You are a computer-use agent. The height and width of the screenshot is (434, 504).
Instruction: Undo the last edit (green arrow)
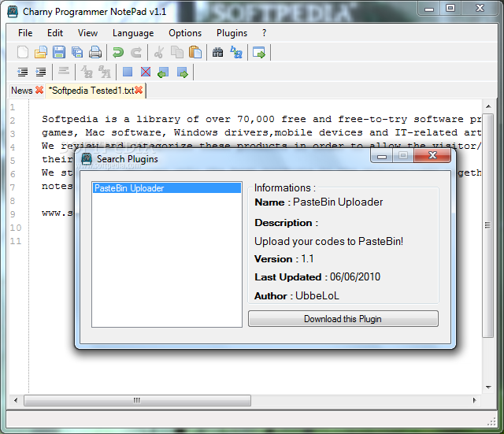point(118,53)
